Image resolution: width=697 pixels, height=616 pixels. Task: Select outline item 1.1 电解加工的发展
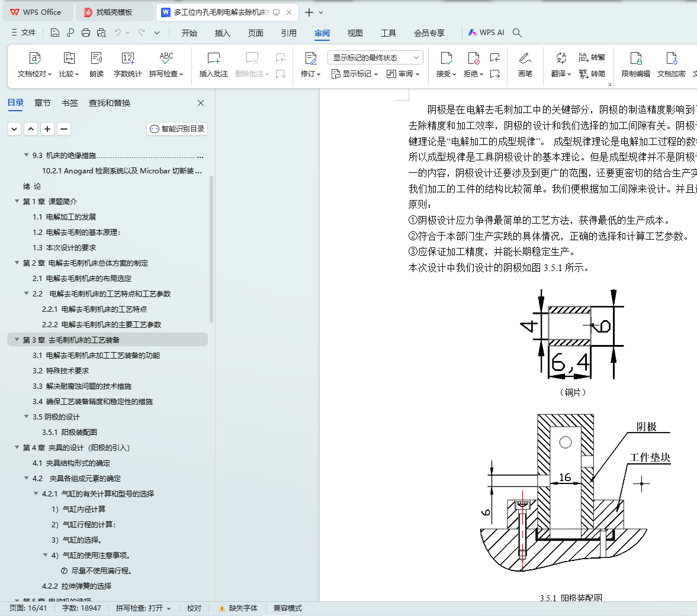64,217
